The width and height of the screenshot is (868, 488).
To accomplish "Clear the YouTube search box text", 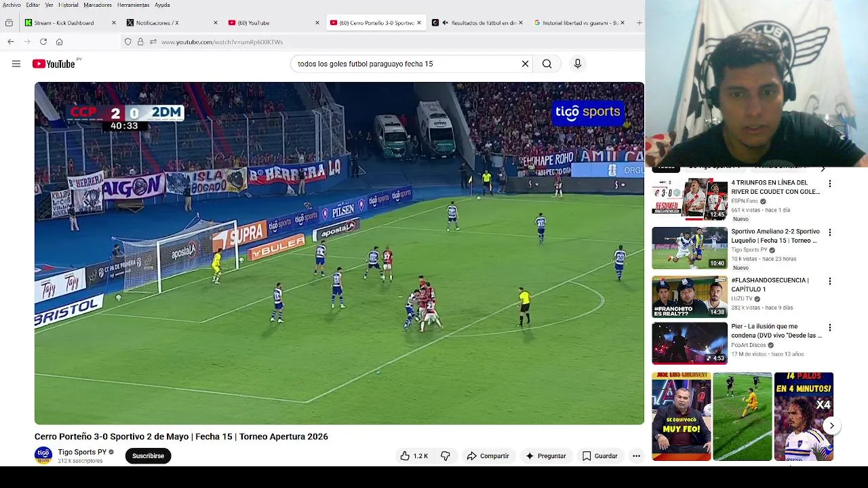I will (x=525, y=64).
